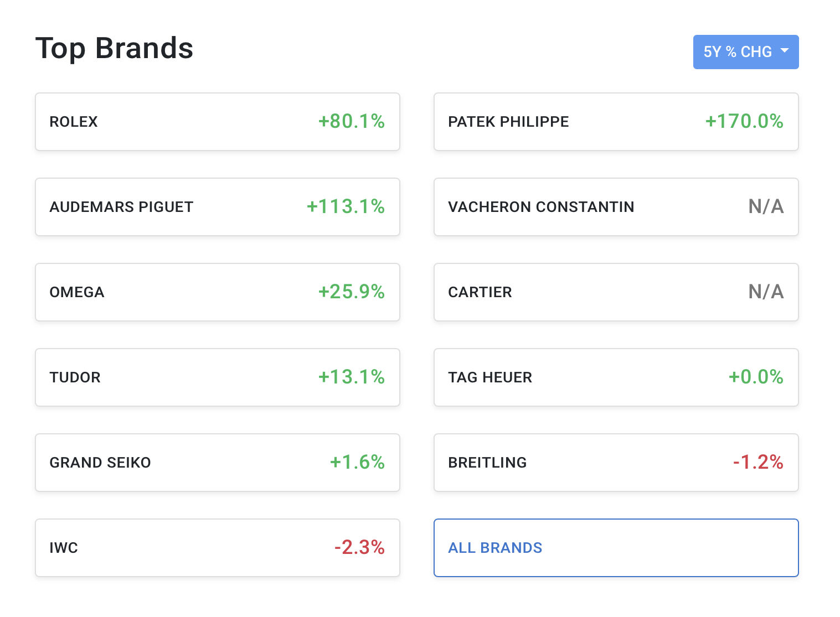Select the Patek Philippe brand card
840x617 pixels.
pyautogui.click(x=616, y=122)
